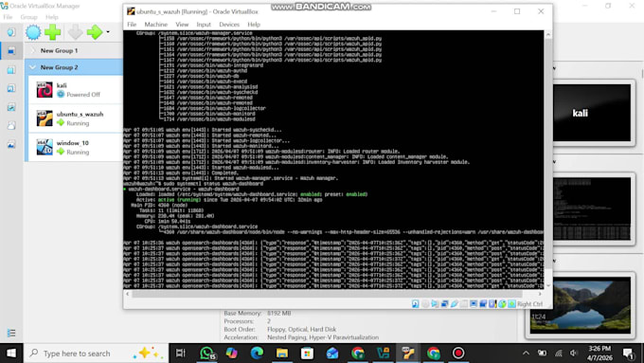This screenshot has width=644, height=363.
Task: Click the ubuntu_s_wazuh OS icon in list
Action: point(45,118)
